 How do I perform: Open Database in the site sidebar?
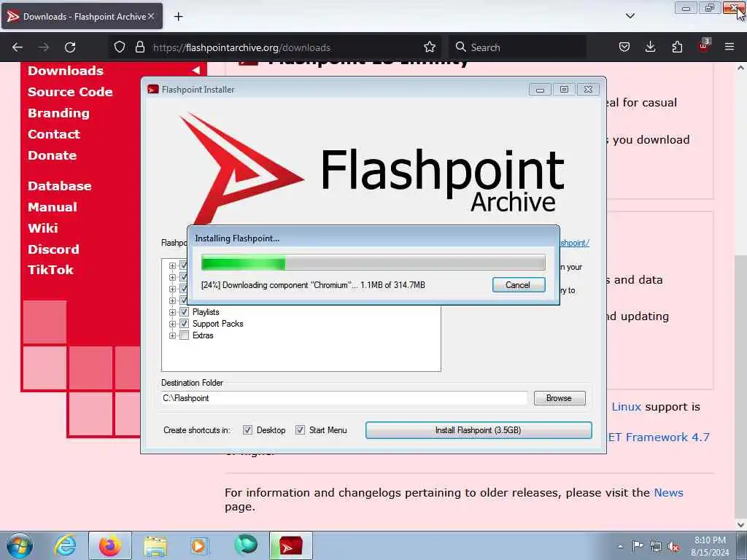tap(60, 186)
